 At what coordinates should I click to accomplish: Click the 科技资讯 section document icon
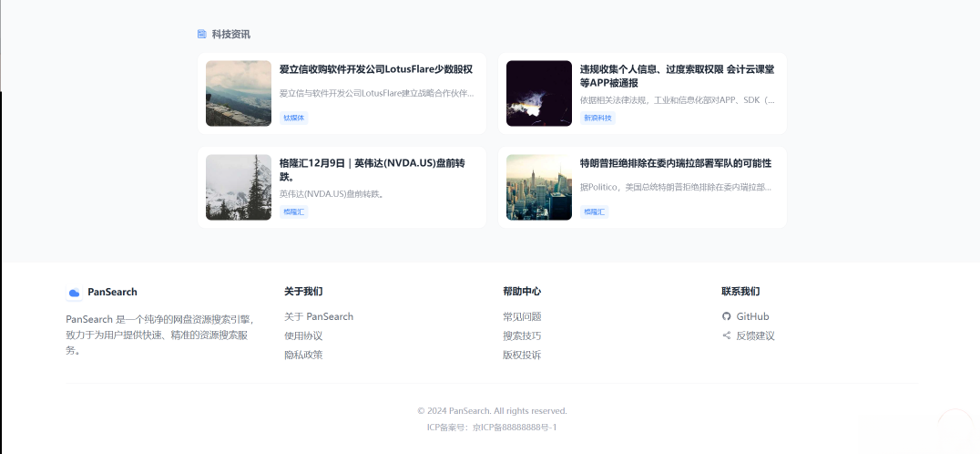(x=202, y=34)
